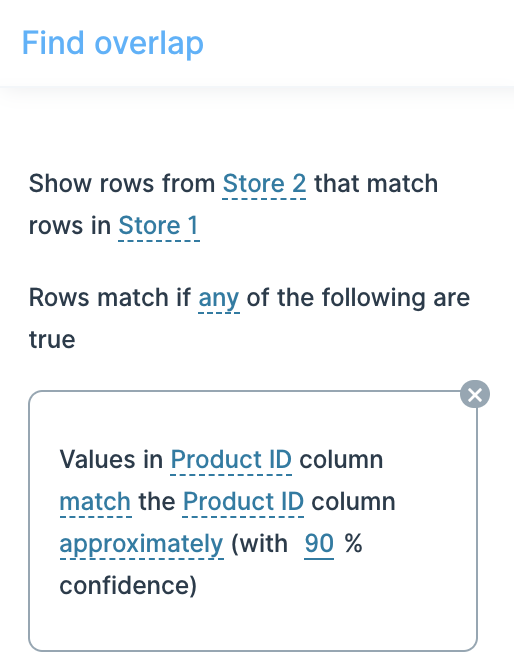Viewport: 514px width, 672px height.
Task: Change the 'any' match logic option
Action: (x=219, y=298)
